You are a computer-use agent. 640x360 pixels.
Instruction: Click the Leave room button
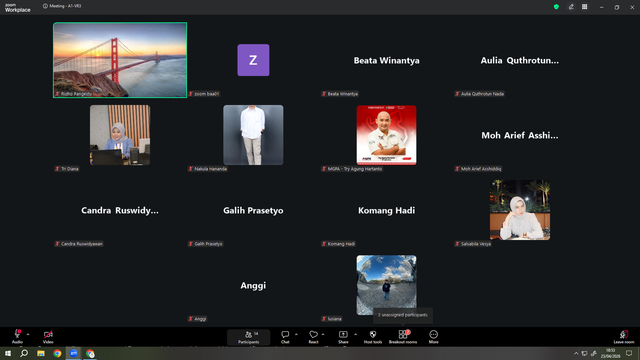point(624,337)
